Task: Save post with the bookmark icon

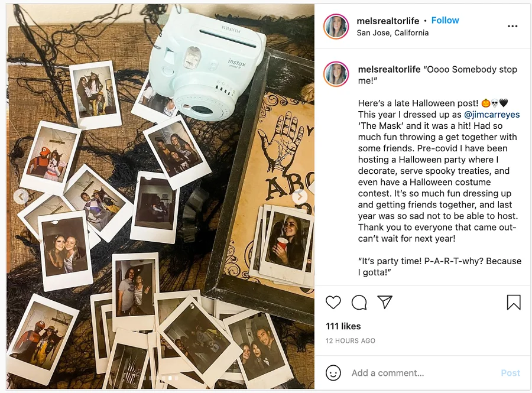Action: (513, 303)
